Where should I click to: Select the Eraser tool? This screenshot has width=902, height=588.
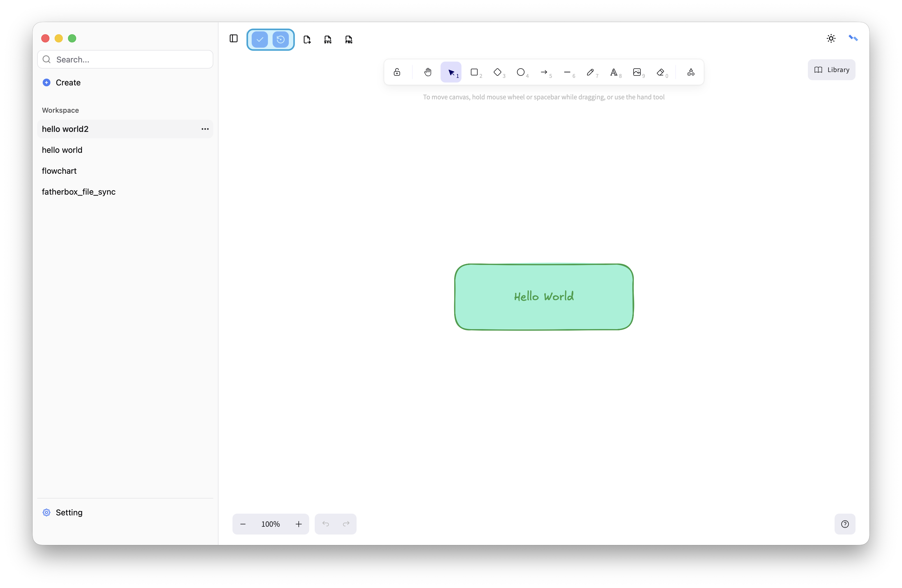click(660, 72)
